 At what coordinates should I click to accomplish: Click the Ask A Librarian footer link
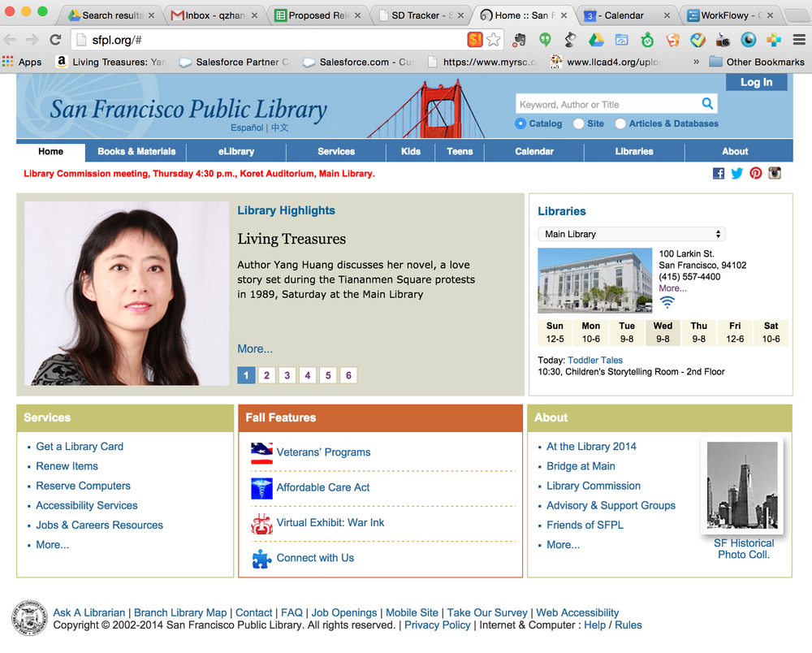(89, 612)
